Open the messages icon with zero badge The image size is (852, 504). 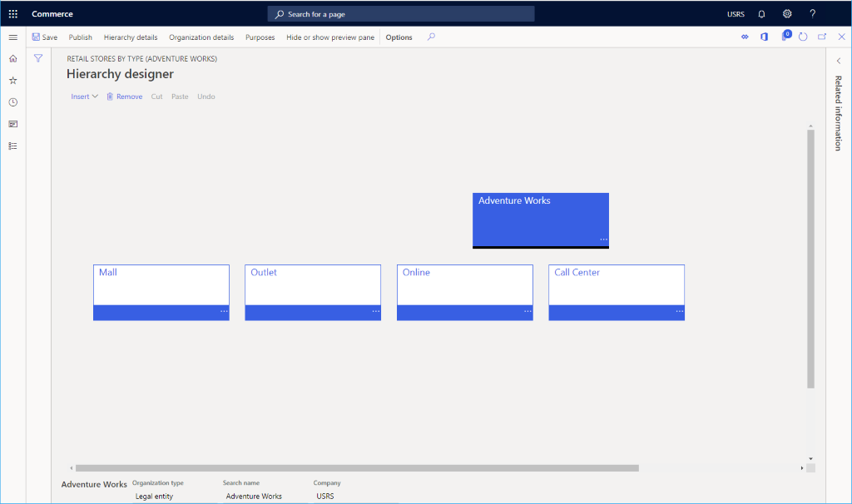coord(785,36)
